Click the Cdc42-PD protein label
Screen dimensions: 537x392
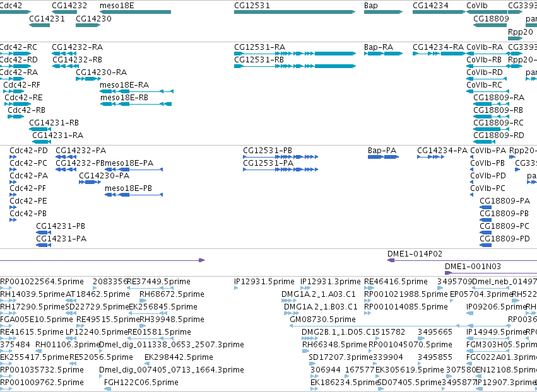[x=29, y=151]
